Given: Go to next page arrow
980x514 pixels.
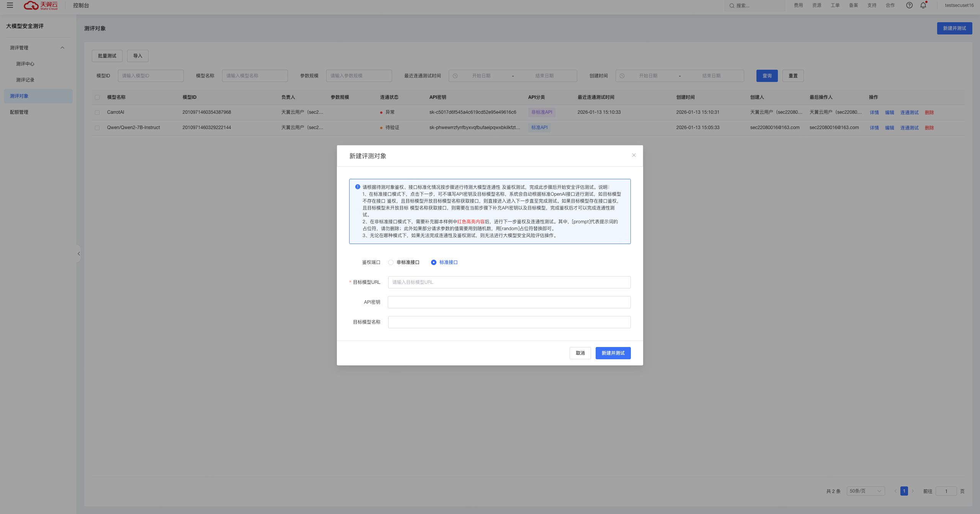Looking at the screenshot, I should [x=913, y=491].
